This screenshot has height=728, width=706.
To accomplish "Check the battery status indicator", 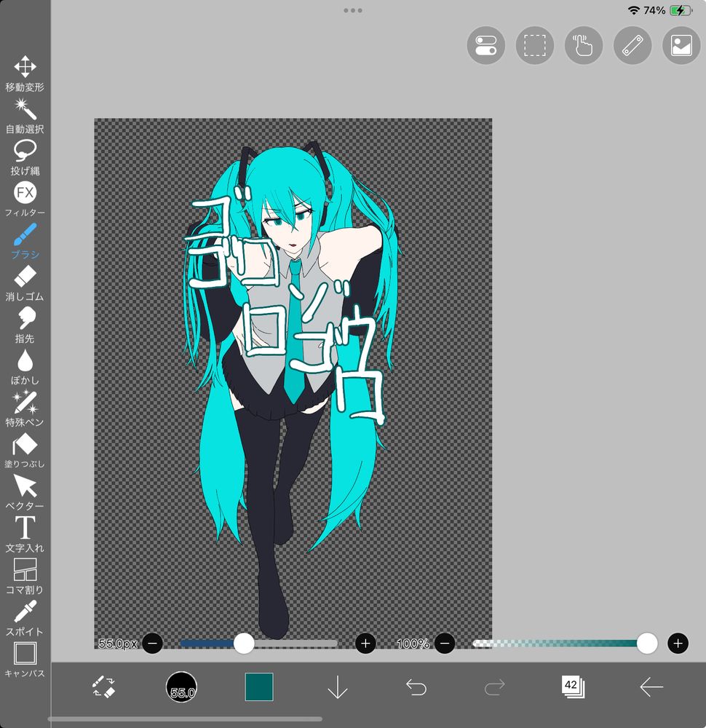I will tap(681, 10).
